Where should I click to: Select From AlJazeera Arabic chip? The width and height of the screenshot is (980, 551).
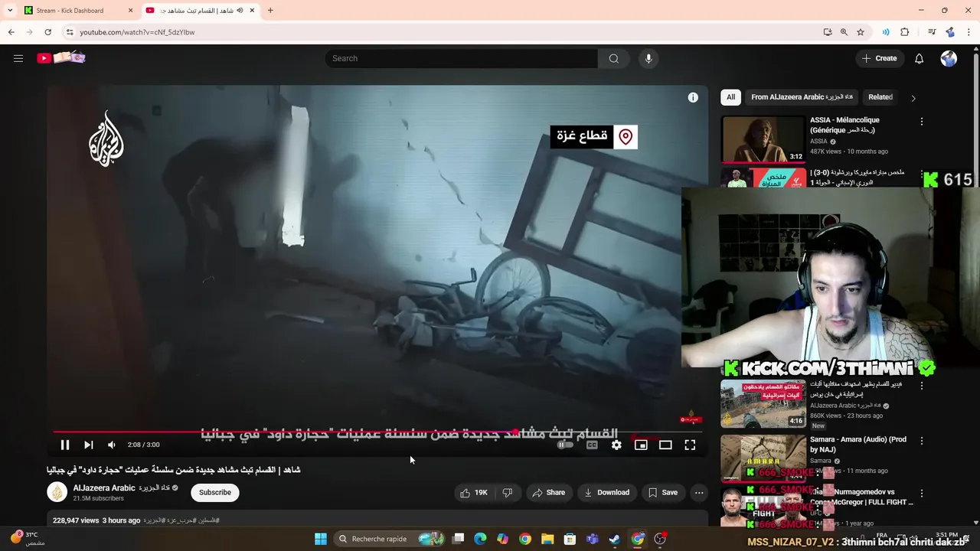[802, 97]
